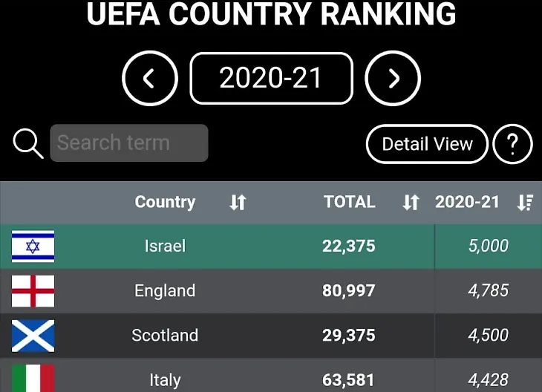This screenshot has width=542, height=392.
Task: Open the Italy country row
Action: 165,380
